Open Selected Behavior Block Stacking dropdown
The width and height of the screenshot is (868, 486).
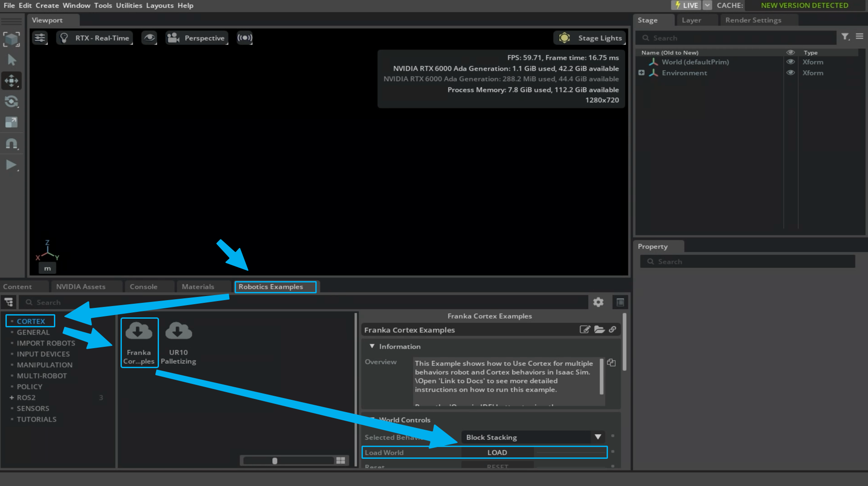point(533,437)
